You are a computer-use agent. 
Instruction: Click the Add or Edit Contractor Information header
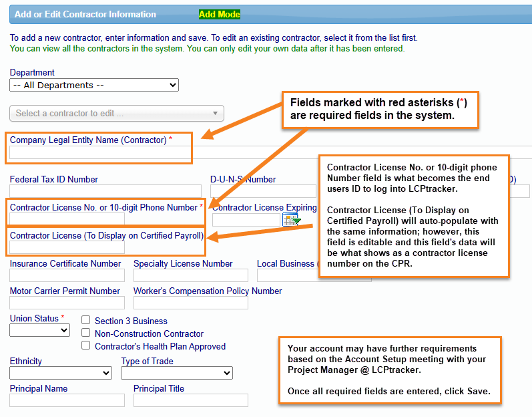[85, 14]
